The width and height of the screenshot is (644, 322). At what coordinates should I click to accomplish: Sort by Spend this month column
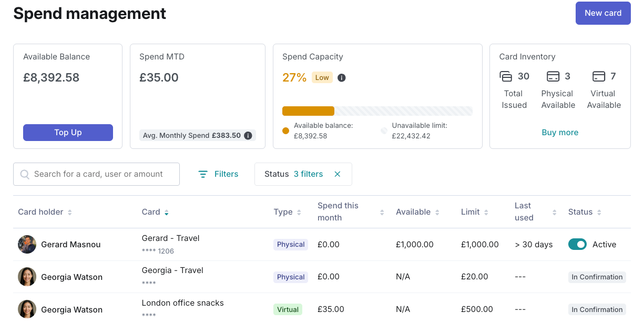[x=382, y=213]
